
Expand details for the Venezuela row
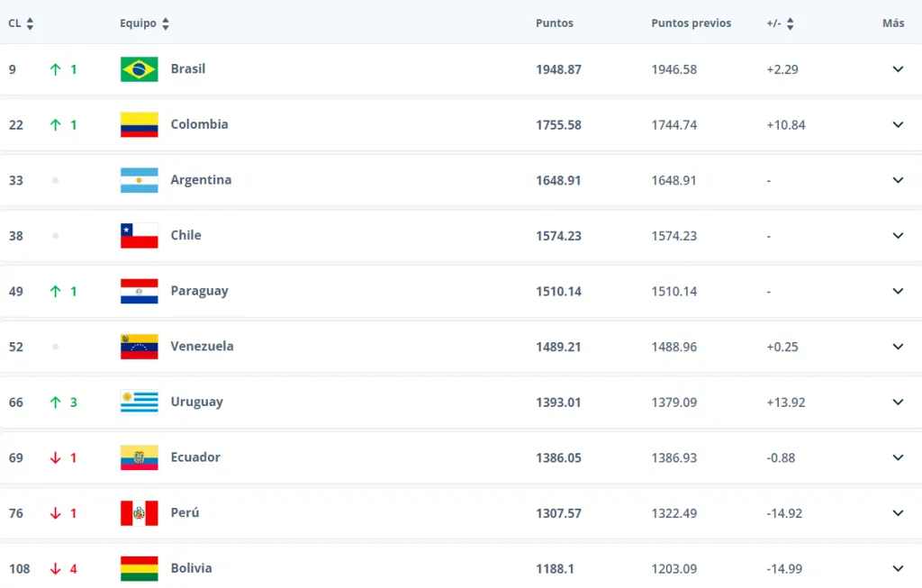pos(897,346)
